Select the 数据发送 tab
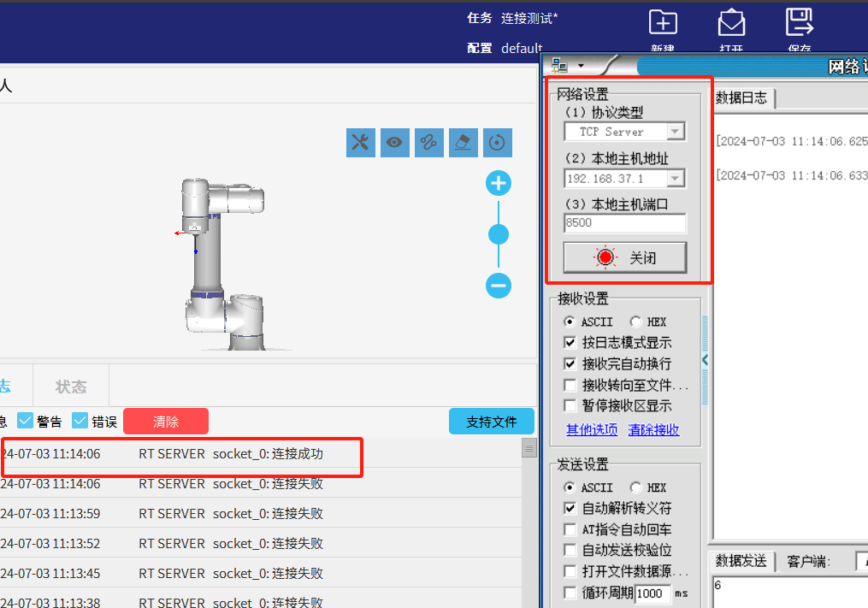Screen dimensions: 868x608 coord(741,561)
